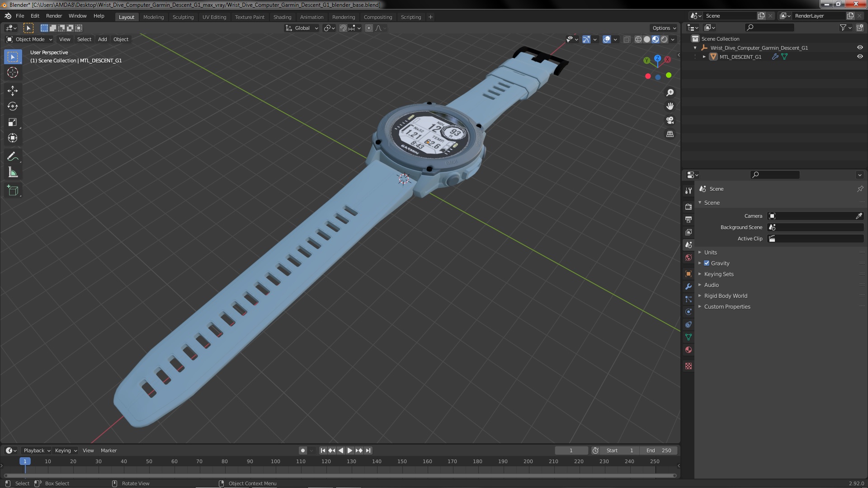Select the Move tool
Image resolution: width=868 pixels, height=488 pixels.
pos(13,91)
